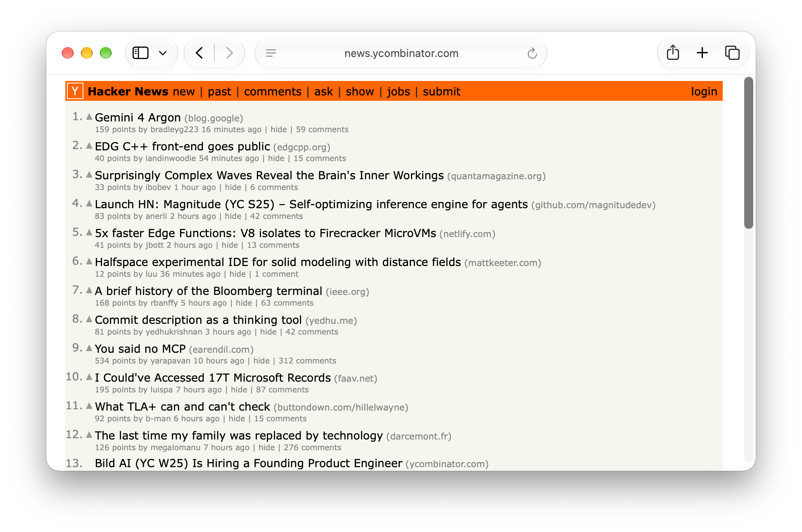This screenshot has width=802, height=532.
Task: Upvote the Launch HN Magnitude story
Action: 89,204
